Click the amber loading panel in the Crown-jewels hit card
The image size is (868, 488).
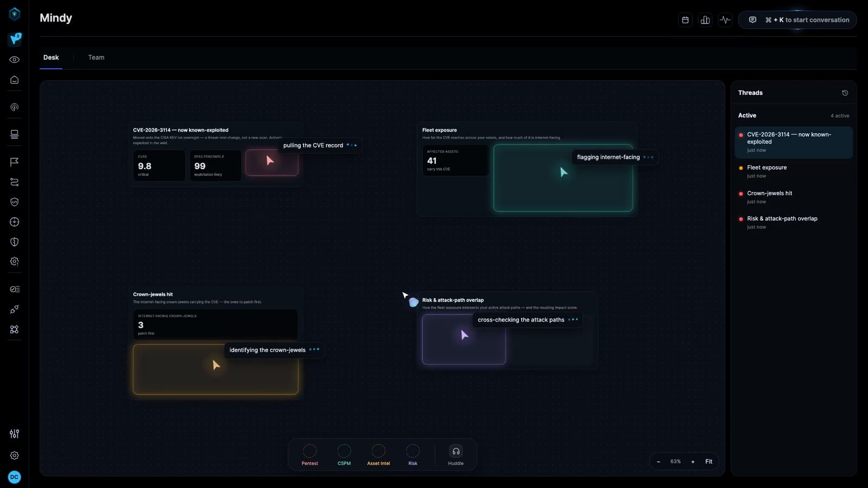tap(215, 369)
